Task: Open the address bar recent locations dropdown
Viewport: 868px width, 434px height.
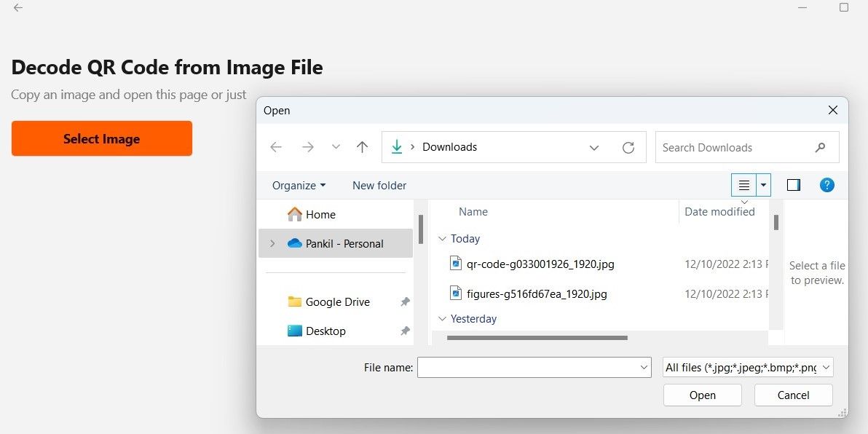Action: 594,147
